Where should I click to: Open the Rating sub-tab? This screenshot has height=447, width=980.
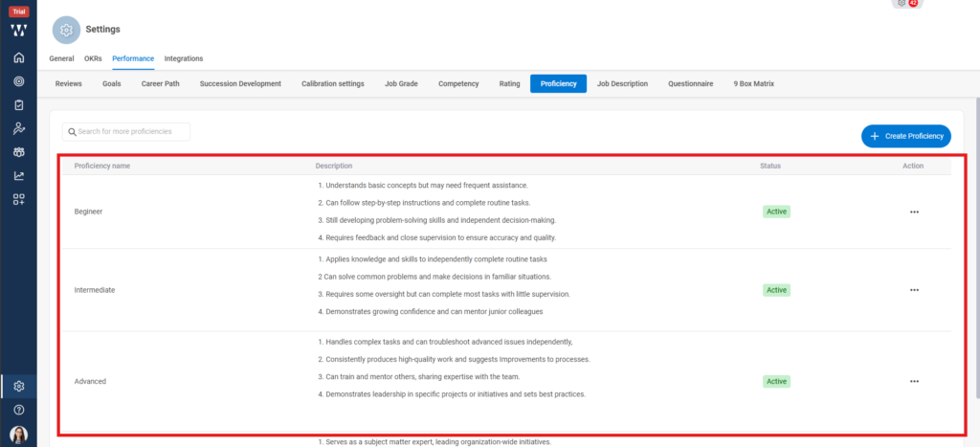(509, 84)
